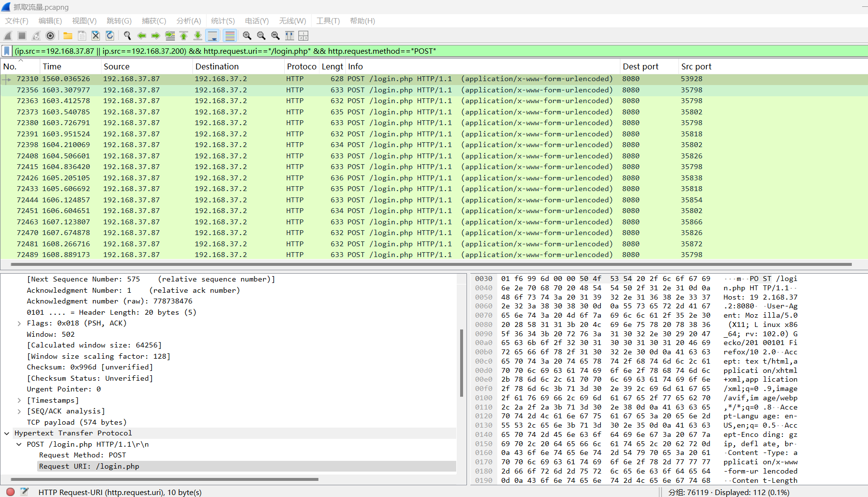Click the packet details horizontal scrollbar
This screenshot has height=497, width=868.
pos(165,479)
